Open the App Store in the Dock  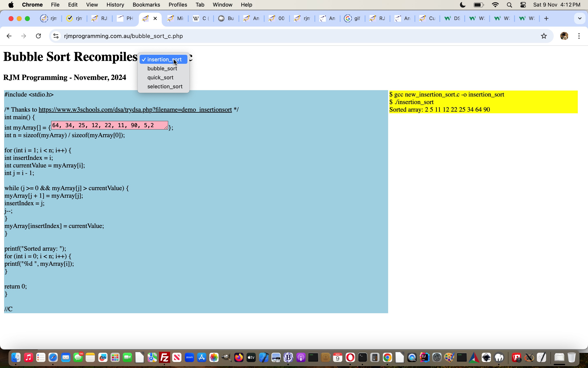point(202,358)
